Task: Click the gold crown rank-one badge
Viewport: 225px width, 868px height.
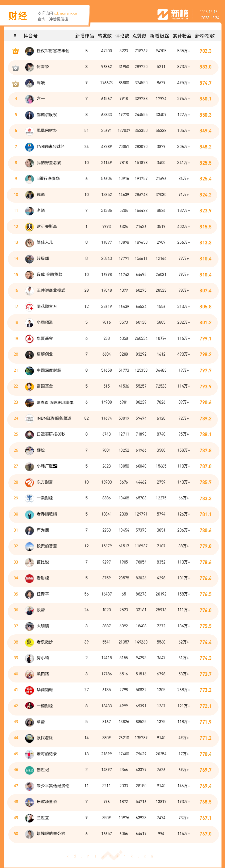Action: coord(15,51)
